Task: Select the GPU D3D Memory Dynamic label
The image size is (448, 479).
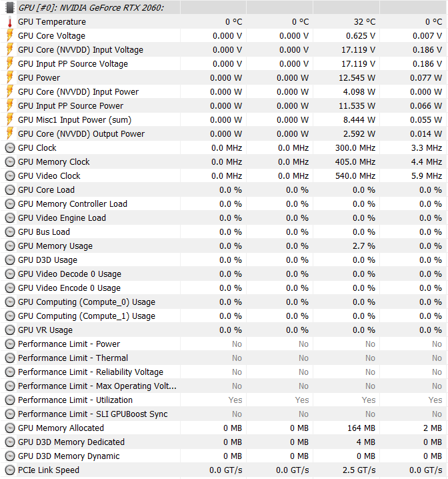Action: click(x=69, y=456)
